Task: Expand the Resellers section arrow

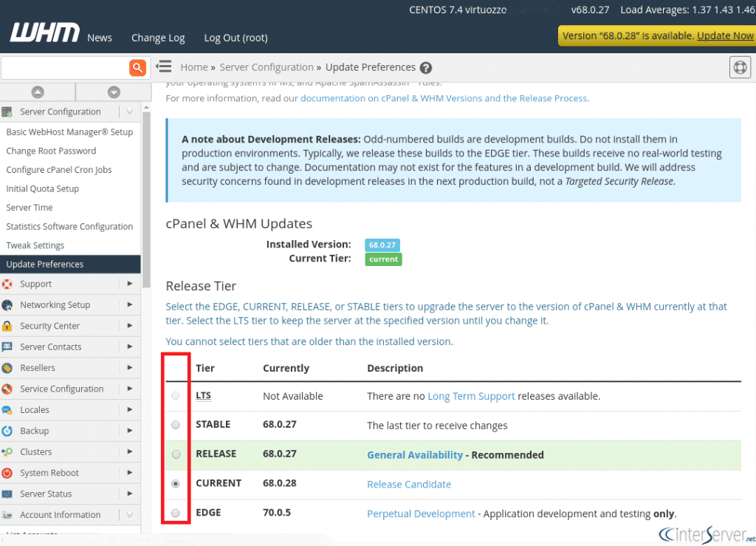Action: click(x=130, y=367)
